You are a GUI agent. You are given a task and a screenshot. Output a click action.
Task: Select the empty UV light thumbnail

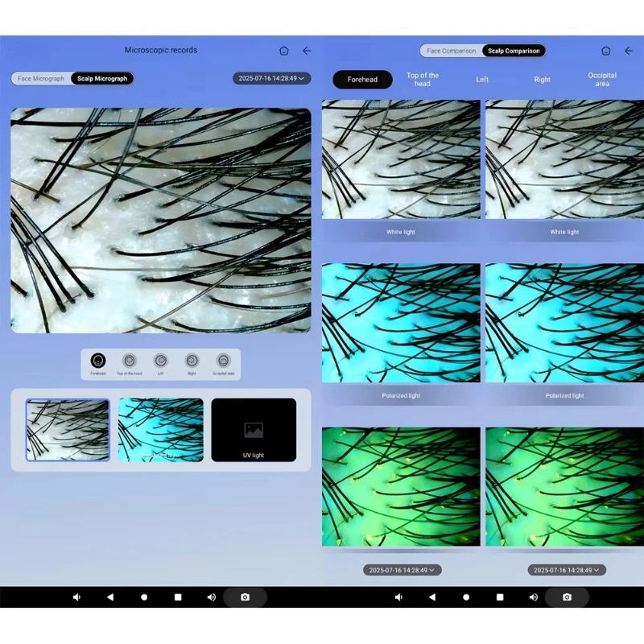[x=254, y=430]
